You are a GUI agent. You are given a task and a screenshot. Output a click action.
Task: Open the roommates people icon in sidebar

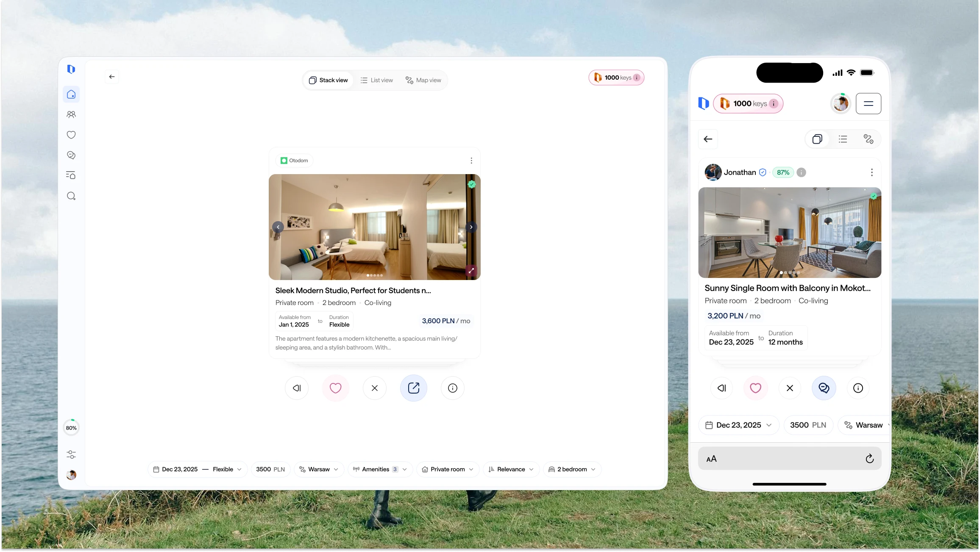(x=71, y=114)
